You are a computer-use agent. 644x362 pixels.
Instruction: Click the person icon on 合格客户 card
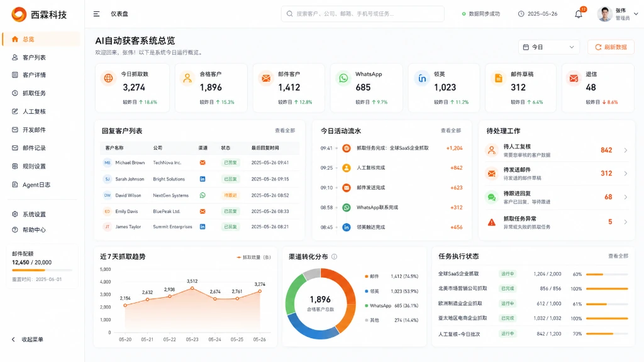[187, 78]
